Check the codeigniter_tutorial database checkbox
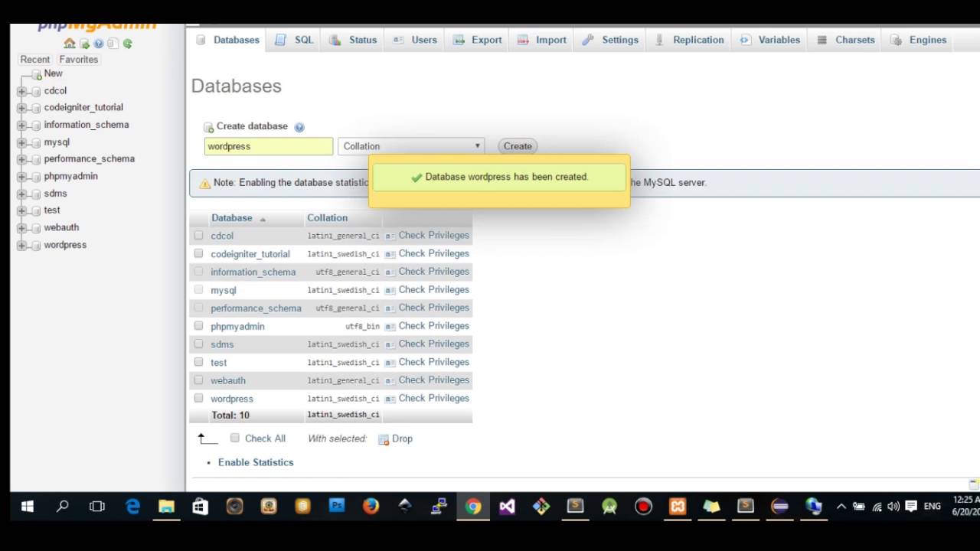 coord(198,253)
